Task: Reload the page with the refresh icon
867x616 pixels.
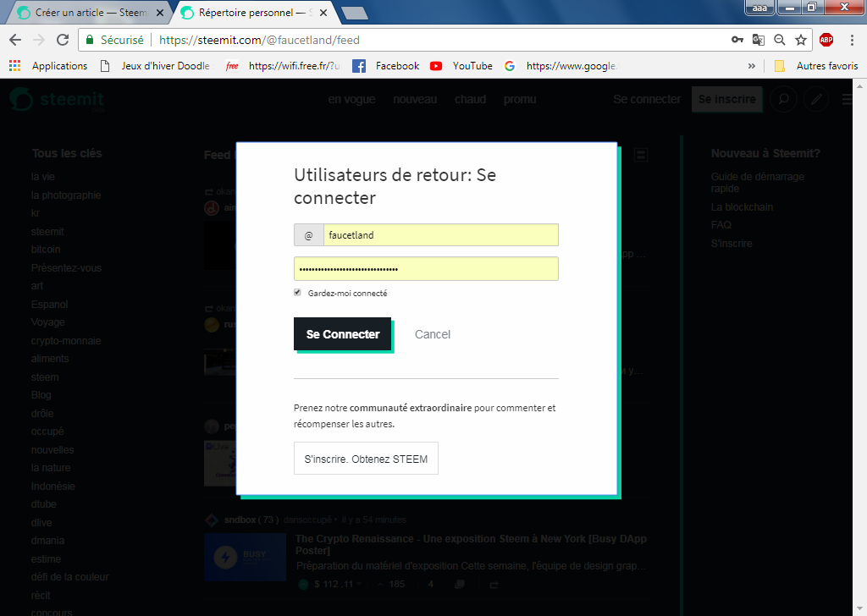Action: tap(63, 40)
